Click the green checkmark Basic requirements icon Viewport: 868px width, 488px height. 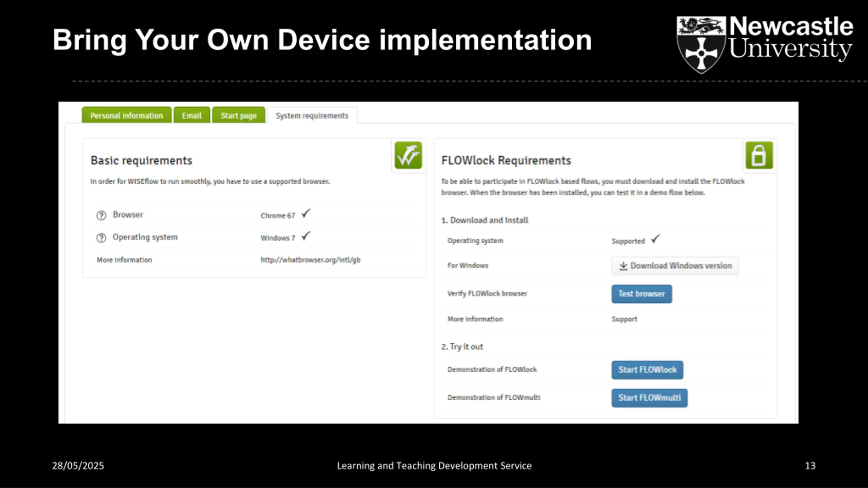(408, 155)
